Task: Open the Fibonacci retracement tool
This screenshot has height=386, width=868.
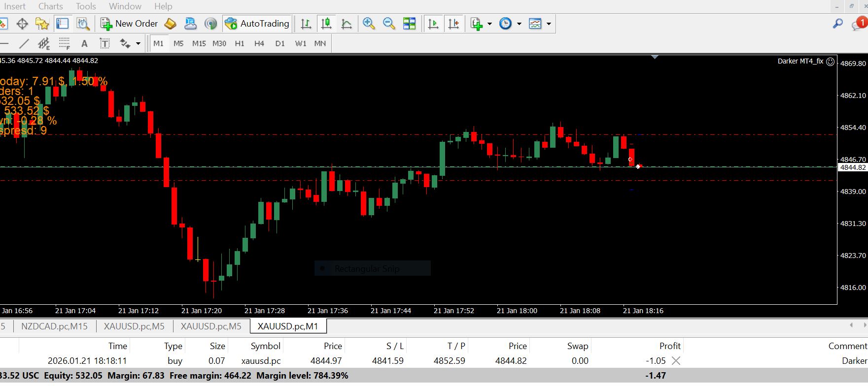Action: pyautogui.click(x=64, y=44)
